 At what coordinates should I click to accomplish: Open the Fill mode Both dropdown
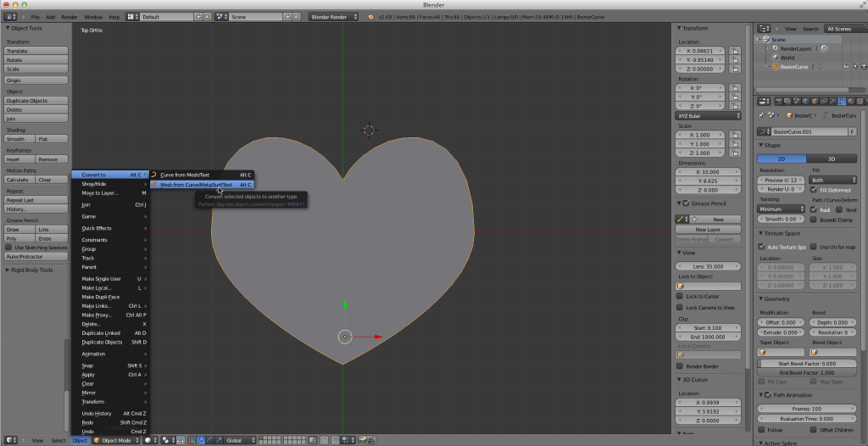click(832, 180)
